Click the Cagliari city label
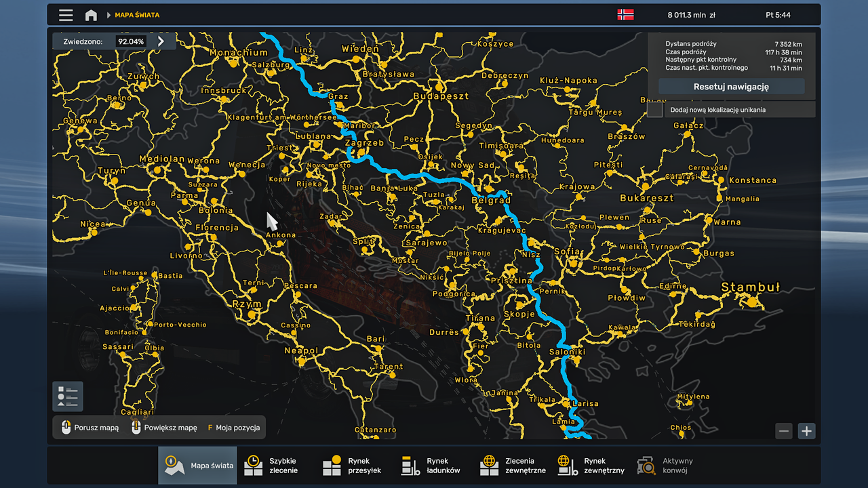Viewport: 868px width, 488px height. tap(137, 412)
